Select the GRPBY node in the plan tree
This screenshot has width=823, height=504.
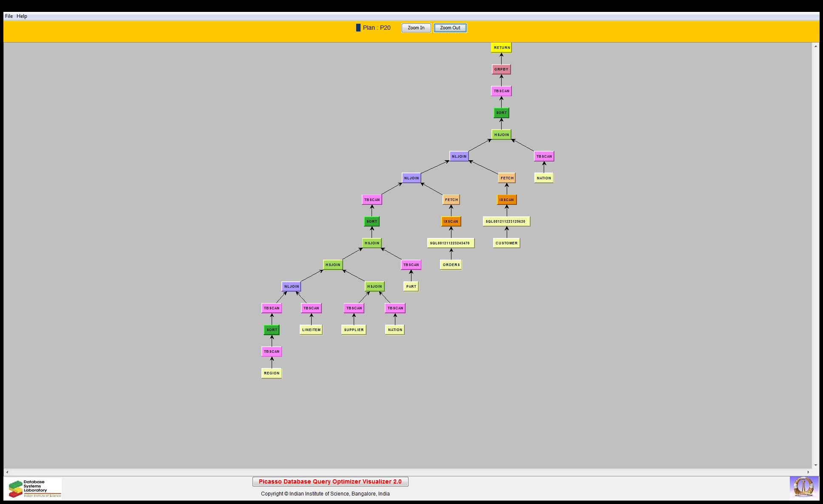pyautogui.click(x=501, y=69)
